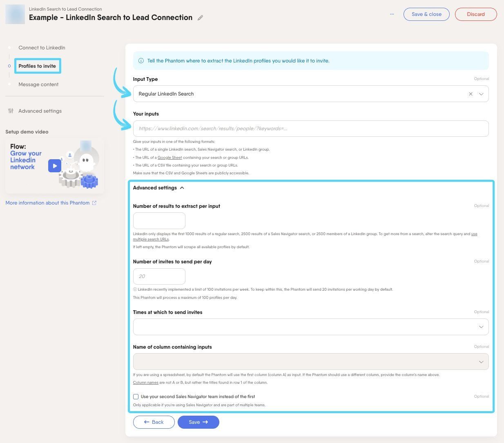Click Save & close button

pyautogui.click(x=426, y=14)
